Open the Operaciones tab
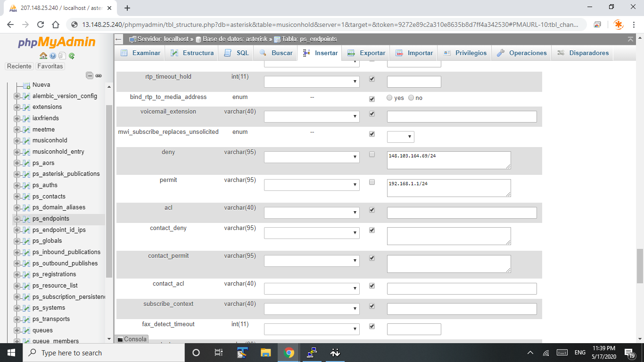Screen dimensions: 644x362 [x=522, y=53]
